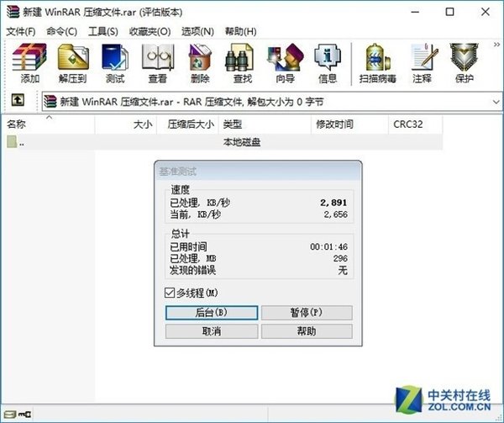Open the 工具(S) menu
Viewport: 504px width, 423px height.
click(x=103, y=31)
